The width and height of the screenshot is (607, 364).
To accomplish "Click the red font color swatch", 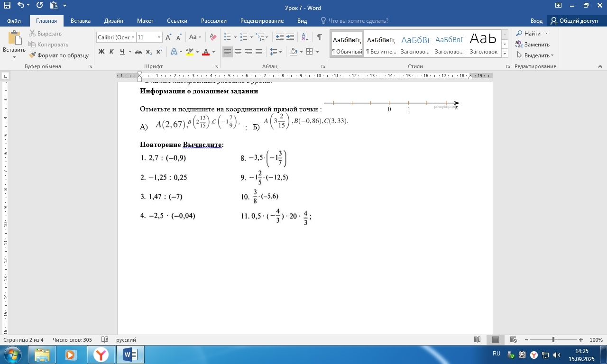I will click(x=206, y=52).
